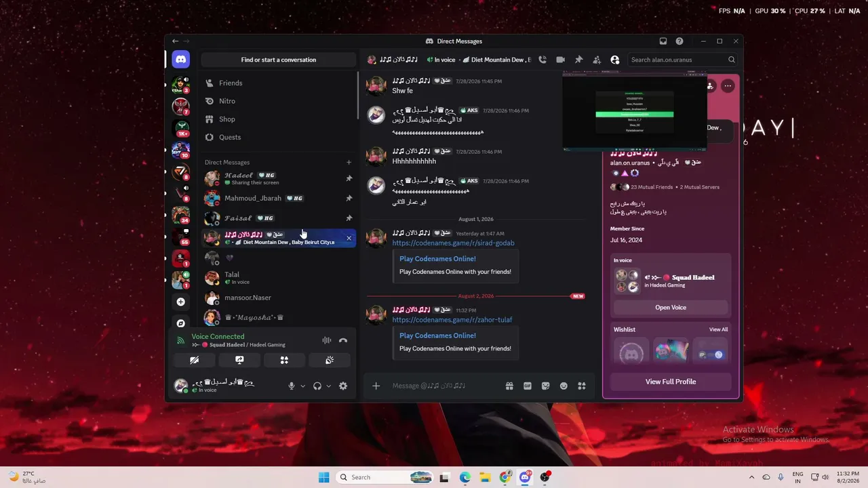Open the Shop page
Image resolution: width=868 pixels, height=488 pixels.
pyautogui.click(x=279, y=119)
